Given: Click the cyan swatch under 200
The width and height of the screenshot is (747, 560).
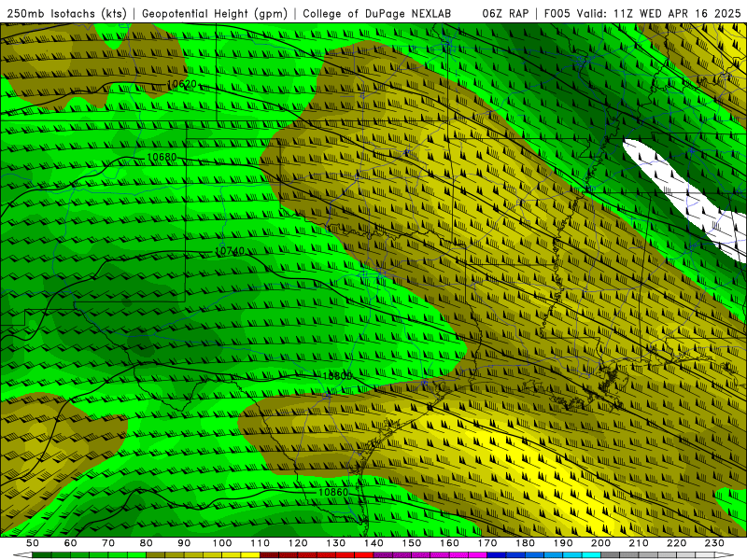Looking at the screenshot, I should [592, 555].
